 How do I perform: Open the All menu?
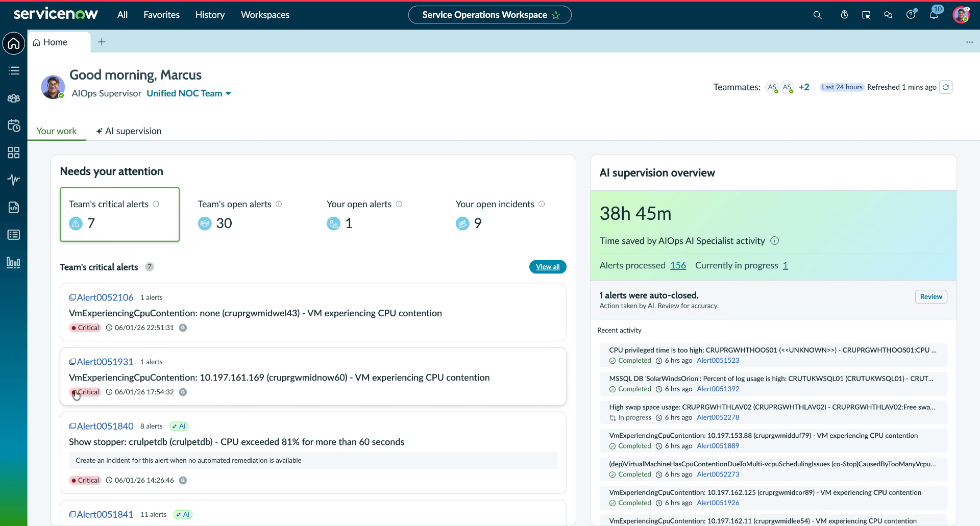(x=122, y=15)
